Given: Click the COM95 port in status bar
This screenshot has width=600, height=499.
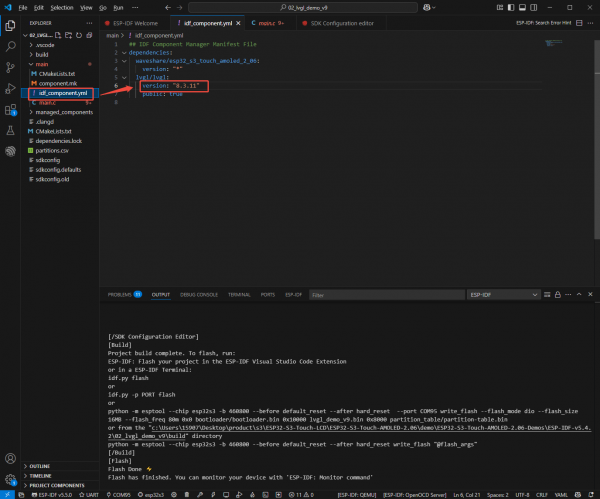Looking at the screenshot, I should [121, 494].
